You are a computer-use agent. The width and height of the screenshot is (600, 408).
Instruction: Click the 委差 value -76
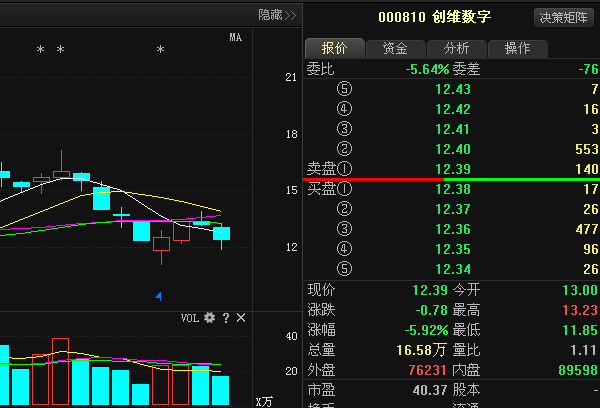(589, 69)
